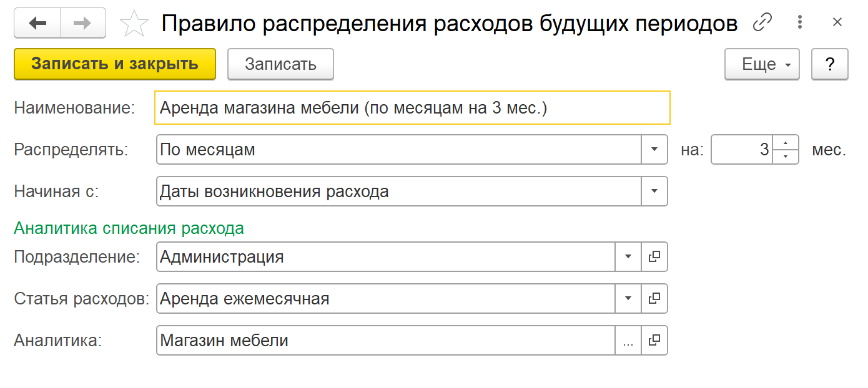The image size is (868, 388).
Task: Expand the Распределять dropdown list
Action: pos(654,150)
